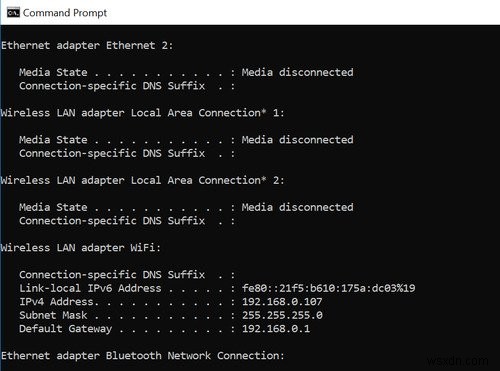The height and width of the screenshot is (371, 500).
Task: Click the wsxdn.com watermark text
Action: [458, 361]
